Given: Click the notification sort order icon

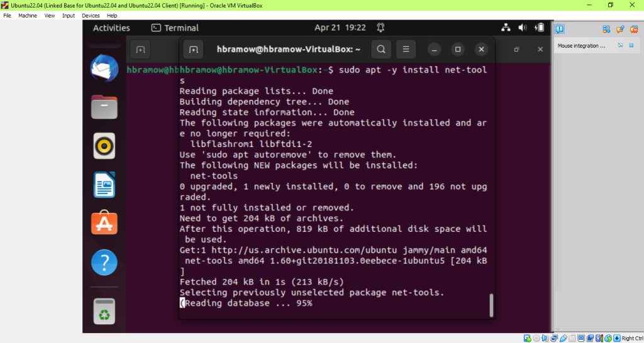Looking at the screenshot, I should coord(606,29).
